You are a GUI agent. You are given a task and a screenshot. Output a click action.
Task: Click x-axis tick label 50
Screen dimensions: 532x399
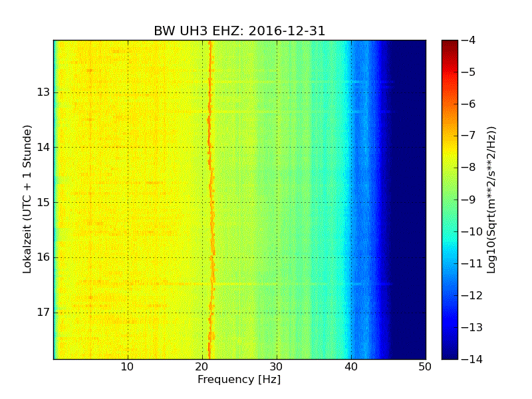click(425, 367)
